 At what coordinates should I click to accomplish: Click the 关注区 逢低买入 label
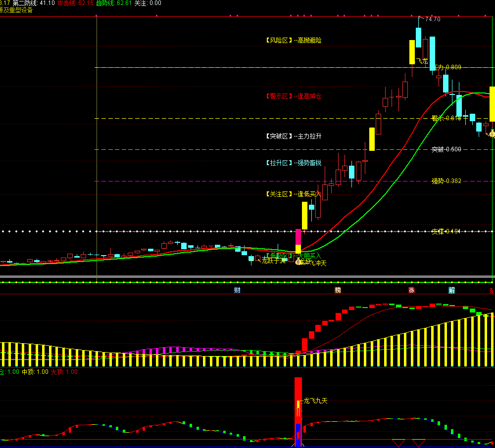[x=293, y=194]
